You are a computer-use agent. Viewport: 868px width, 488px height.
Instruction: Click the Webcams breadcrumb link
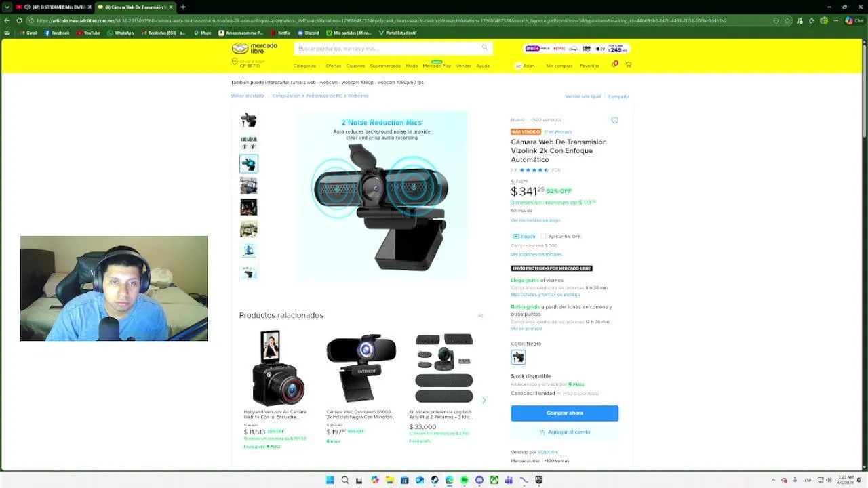(358, 96)
